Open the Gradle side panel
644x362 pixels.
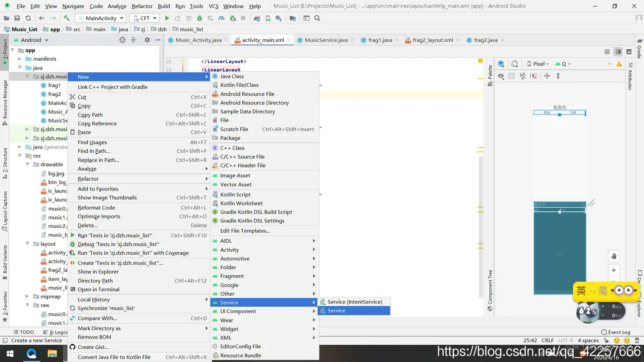click(639, 48)
